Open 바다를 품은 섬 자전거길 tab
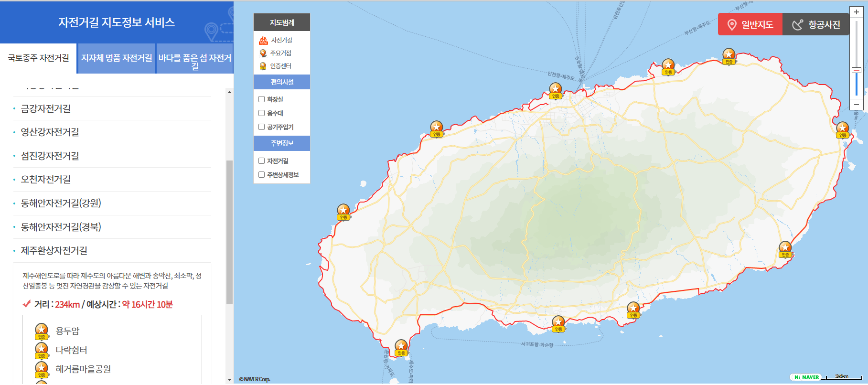 195,58
